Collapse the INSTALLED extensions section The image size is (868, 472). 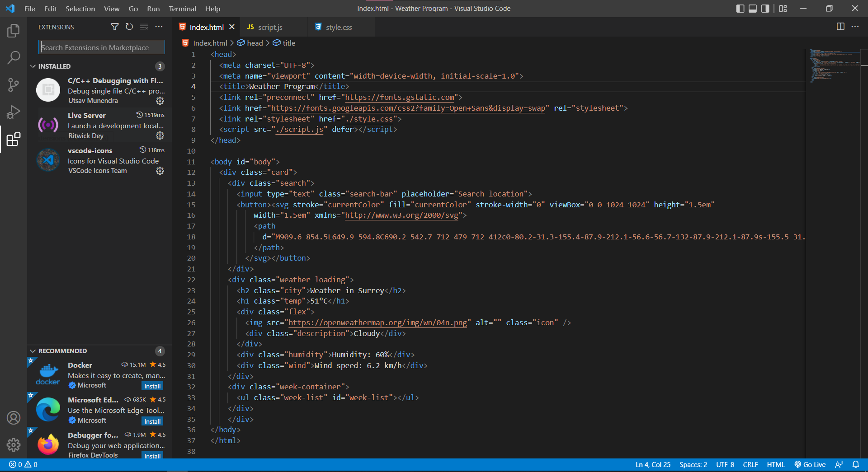coord(33,66)
